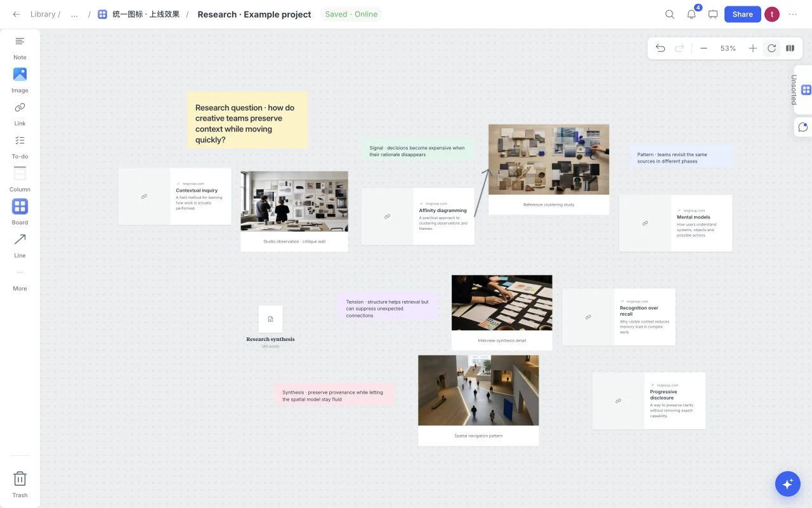
Task: Select the purple Tension note
Action: tap(389, 307)
